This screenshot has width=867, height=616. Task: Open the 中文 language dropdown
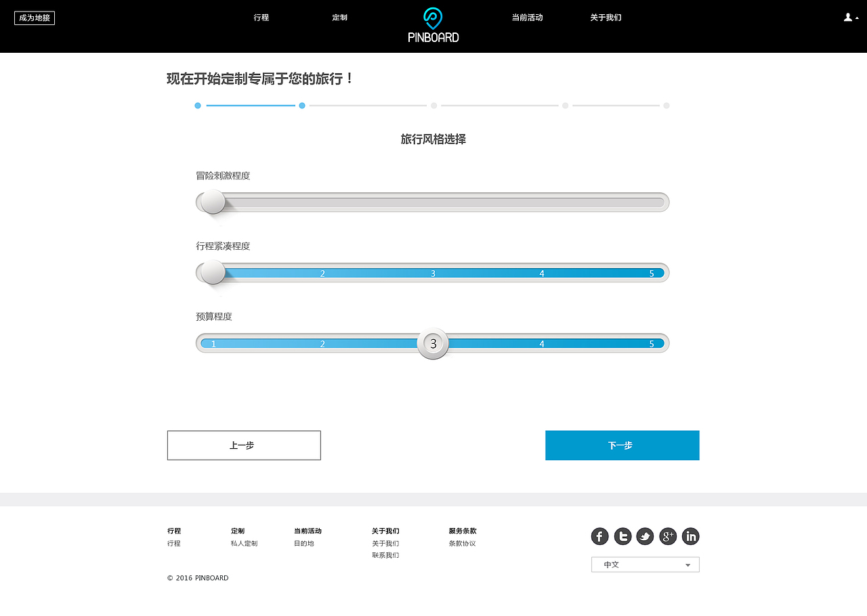pos(645,564)
